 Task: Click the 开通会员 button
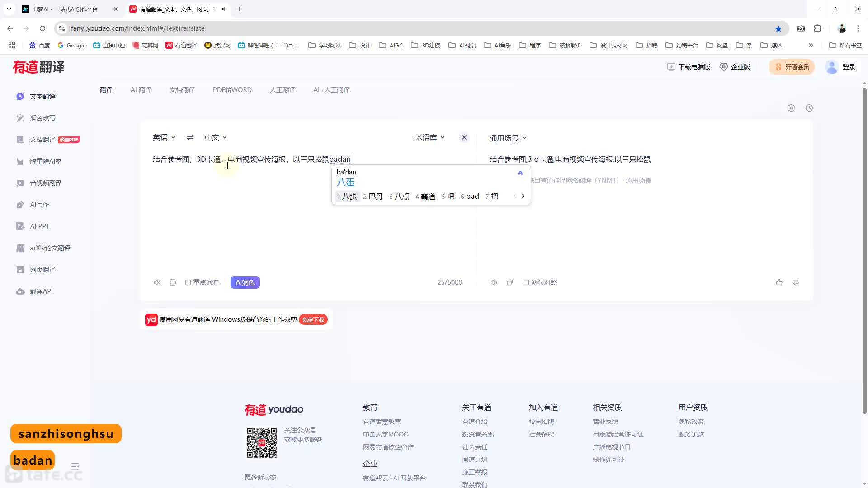[x=792, y=67]
